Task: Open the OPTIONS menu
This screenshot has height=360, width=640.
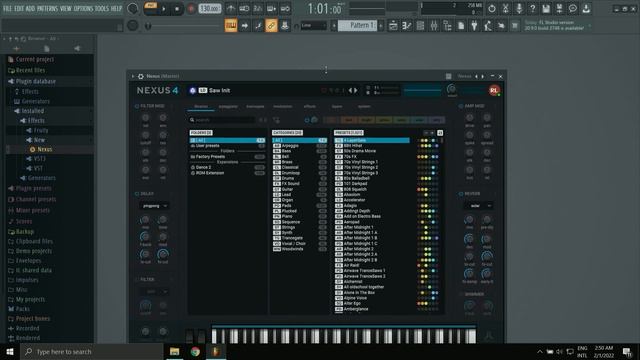Action: [x=83, y=8]
